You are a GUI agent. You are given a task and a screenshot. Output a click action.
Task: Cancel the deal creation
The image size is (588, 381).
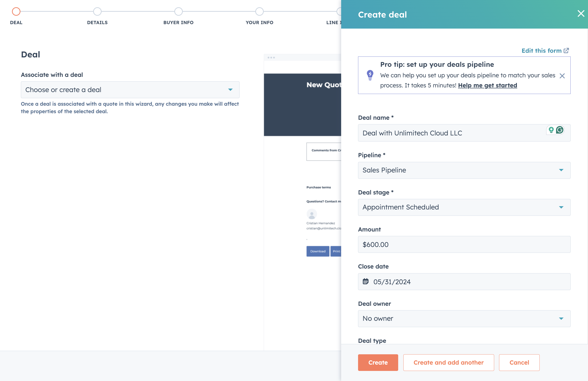click(519, 362)
